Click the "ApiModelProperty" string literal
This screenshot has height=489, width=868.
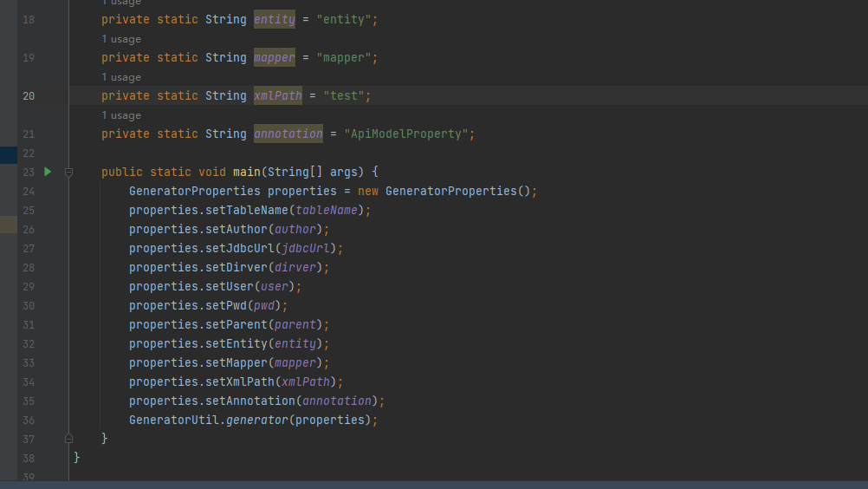coord(406,134)
